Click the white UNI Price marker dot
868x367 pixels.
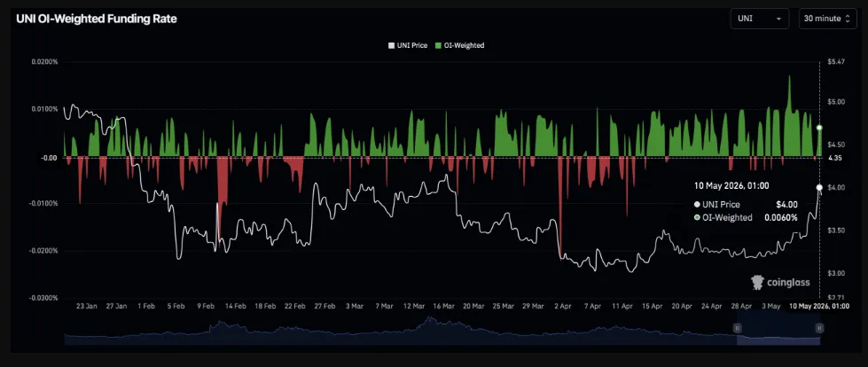tap(819, 187)
